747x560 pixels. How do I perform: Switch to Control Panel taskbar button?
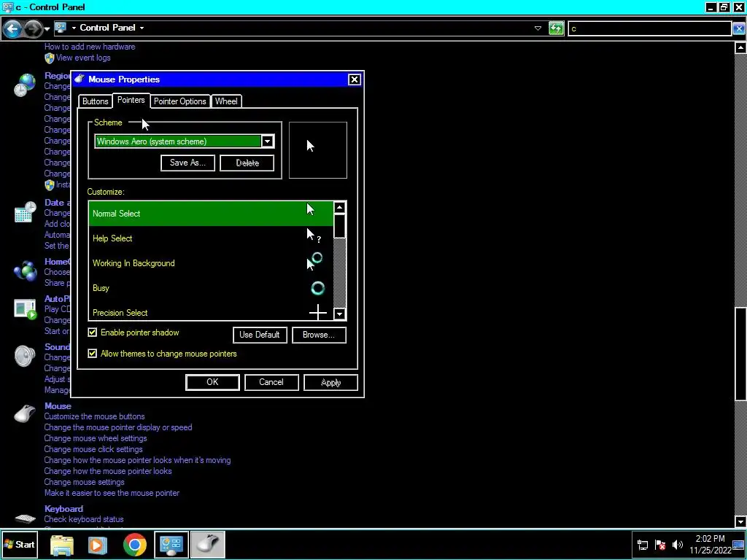coord(171,545)
